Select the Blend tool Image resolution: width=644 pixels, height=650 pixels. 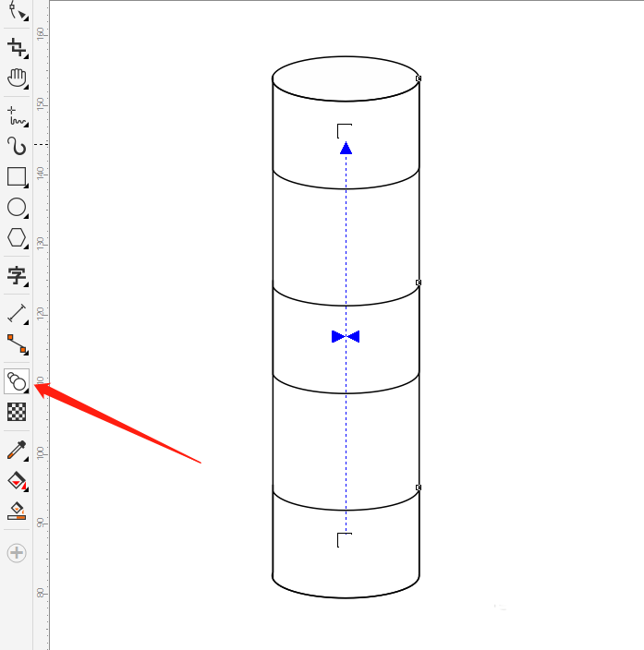[17, 381]
